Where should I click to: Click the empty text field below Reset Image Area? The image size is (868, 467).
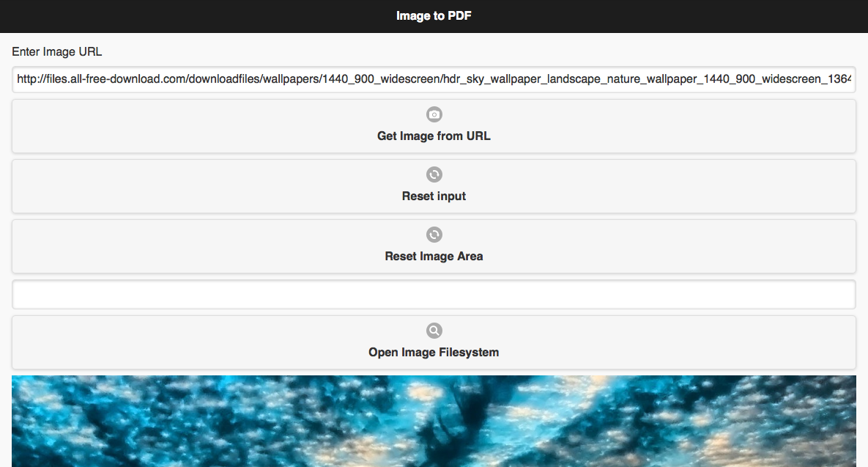coord(434,294)
